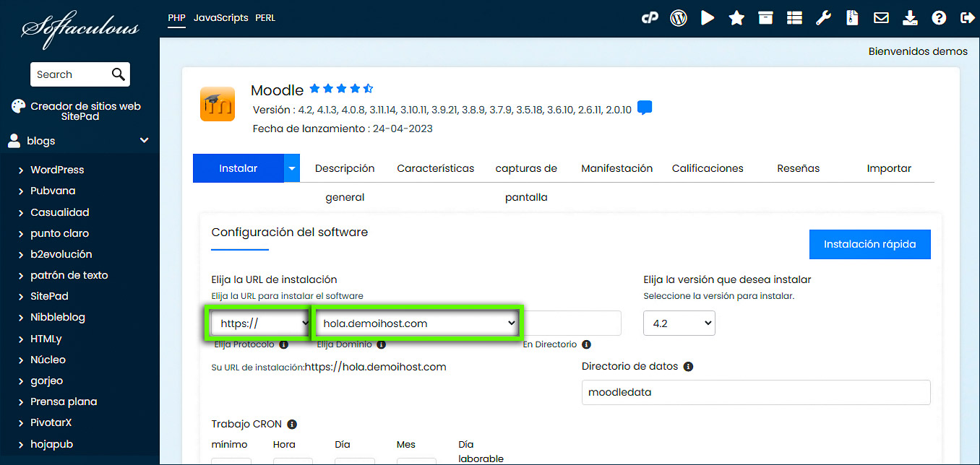Collapse the blogs section in sidebar
Viewport: 980px width, 465px height.
coord(142,140)
